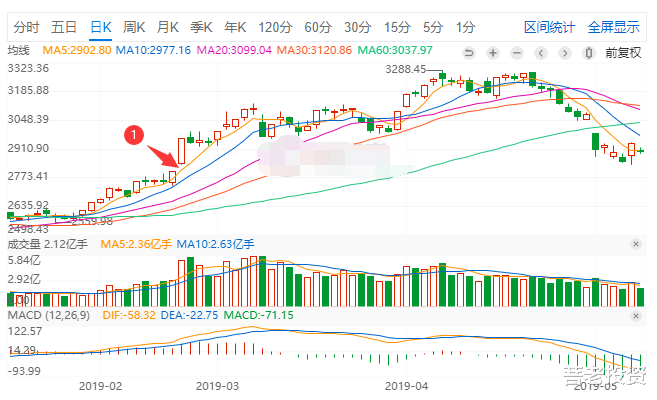Click the 3323.36 price axis label
This screenshot has width=657, height=400.
[28, 68]
